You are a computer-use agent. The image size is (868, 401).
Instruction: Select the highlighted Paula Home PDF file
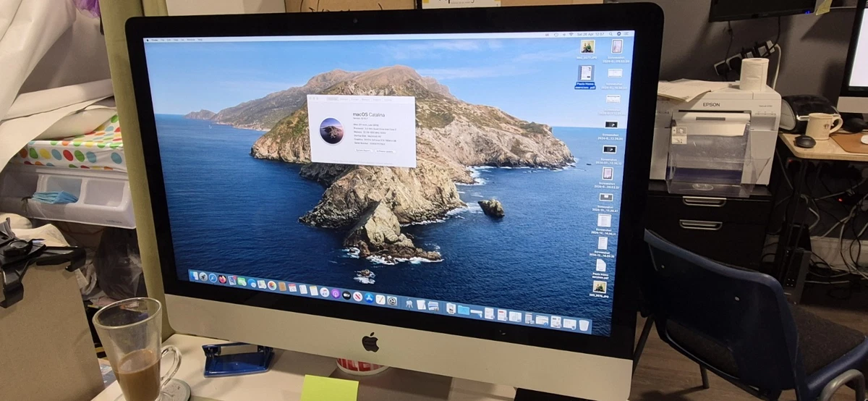[x=587, y=77]
